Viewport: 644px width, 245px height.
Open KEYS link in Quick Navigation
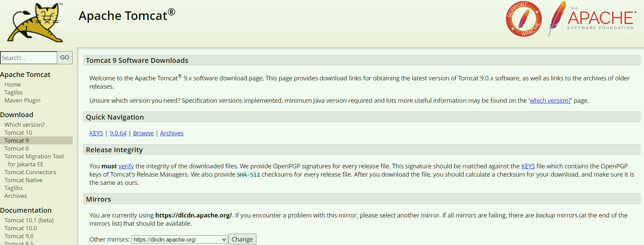tap(96, 133)
